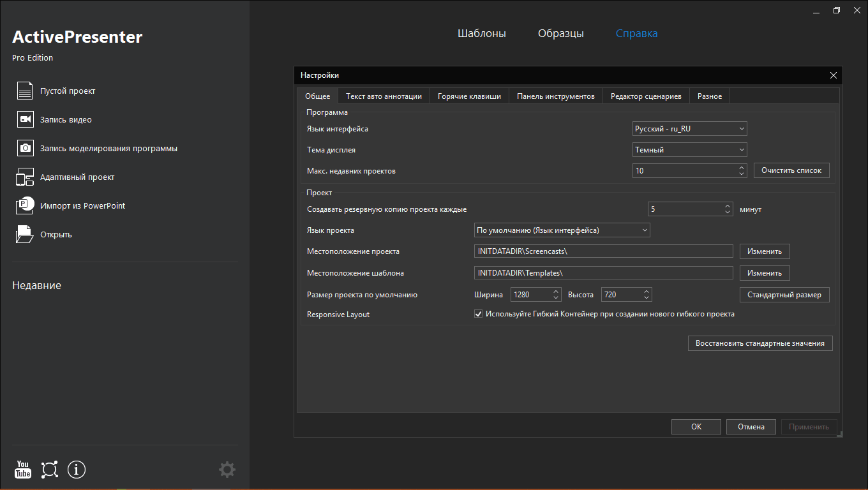Decrease backup interval minutes
Viewport: 868px width, 490px height.
point(728,212)
